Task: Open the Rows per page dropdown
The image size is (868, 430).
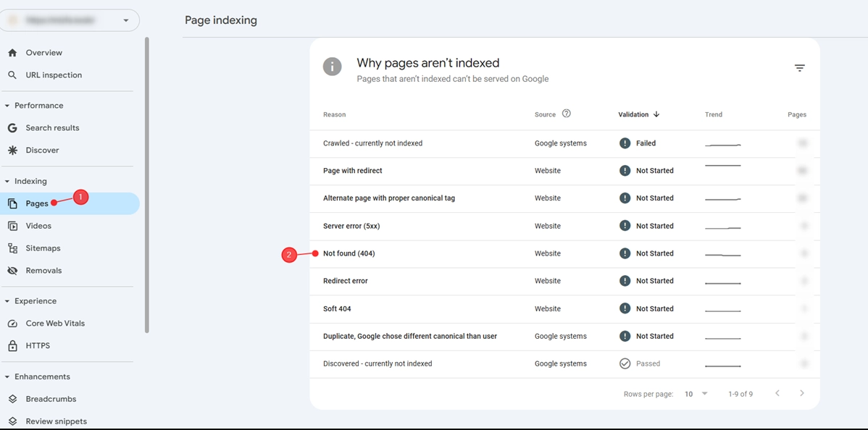Action: pos(696,394)
